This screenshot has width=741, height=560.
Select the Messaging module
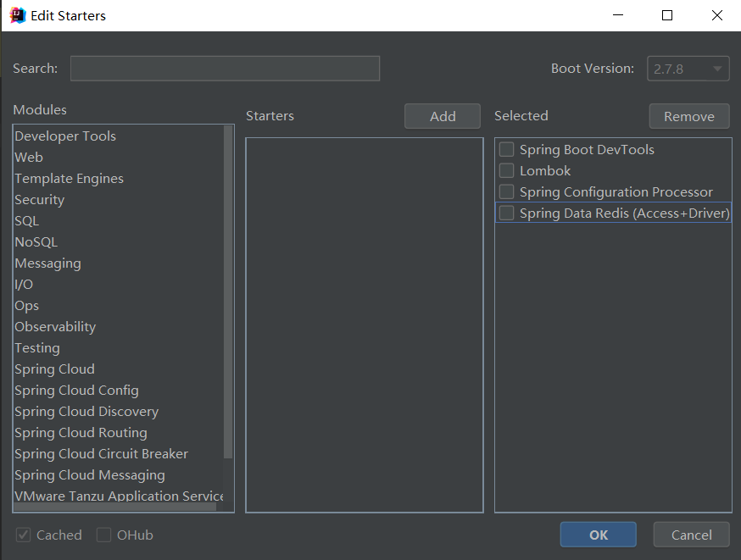(x=118, y=263)
